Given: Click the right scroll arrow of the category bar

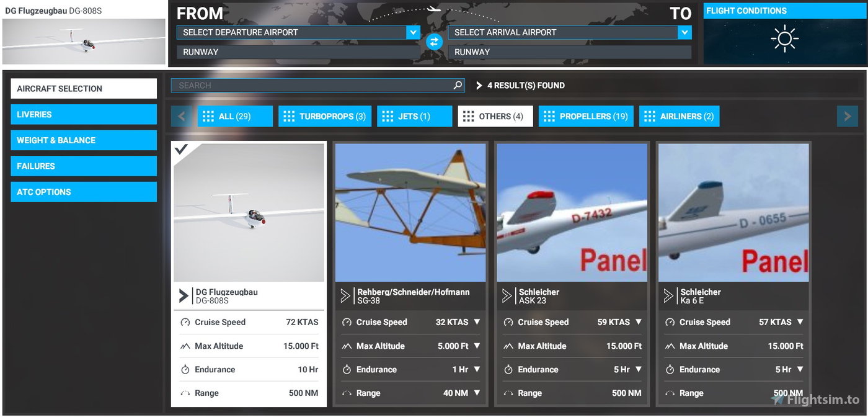Looking at the screenshot, I should [x=847, y=116].
